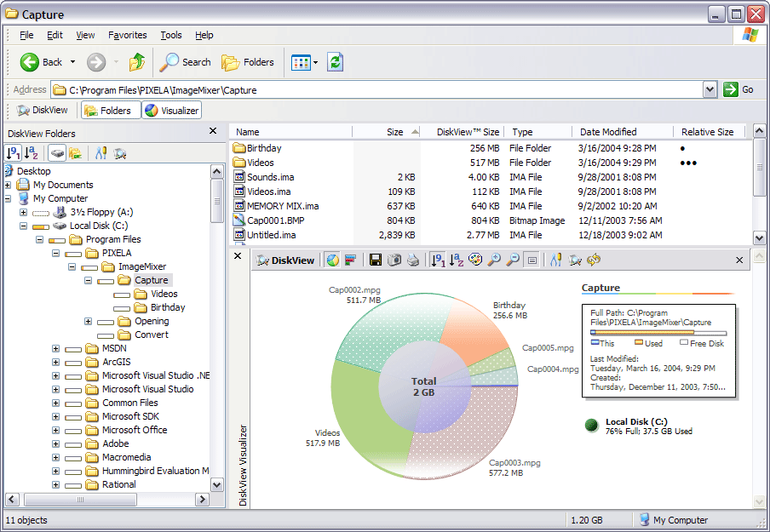770x532 pixels.
Task: Open options via tools icon in Folders pane
Action: tap(101, 153)
